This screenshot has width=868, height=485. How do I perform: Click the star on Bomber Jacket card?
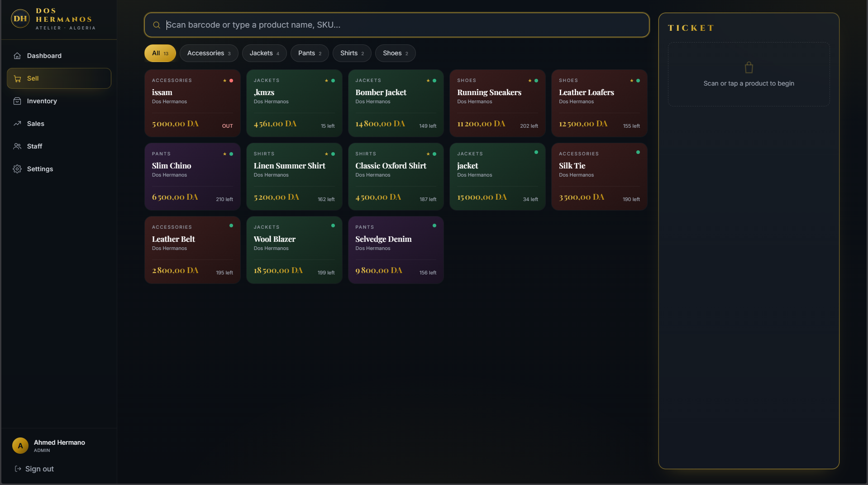[x=428, y=81]
